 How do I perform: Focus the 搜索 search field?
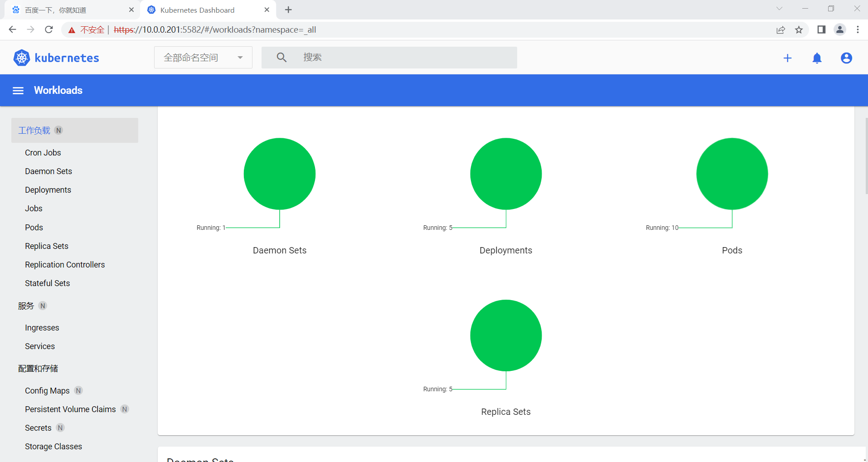pos(389,58)
